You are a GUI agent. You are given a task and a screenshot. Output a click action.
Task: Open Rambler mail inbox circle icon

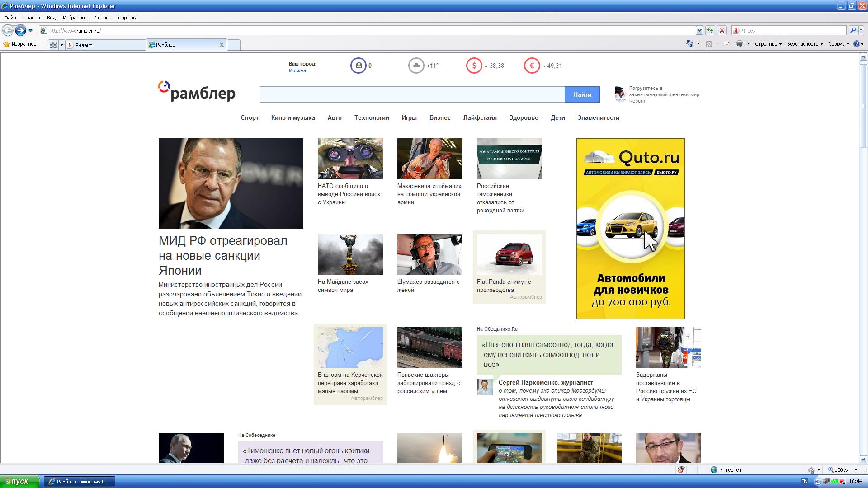[358, 66]
